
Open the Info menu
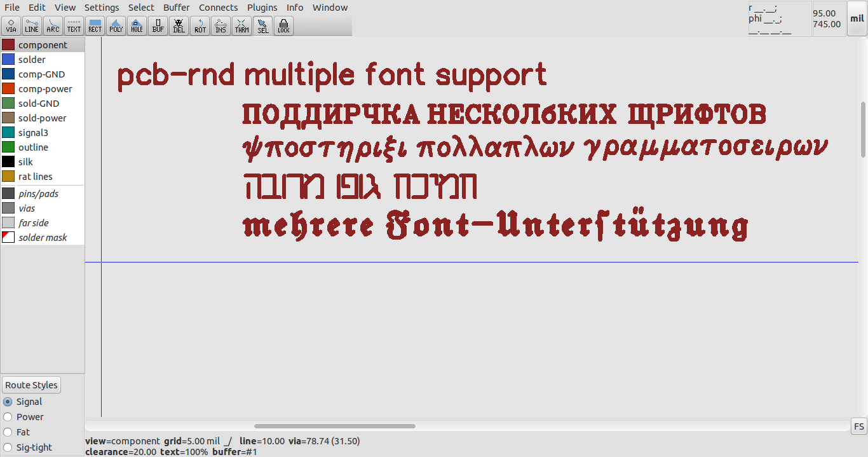pos(295,8)
